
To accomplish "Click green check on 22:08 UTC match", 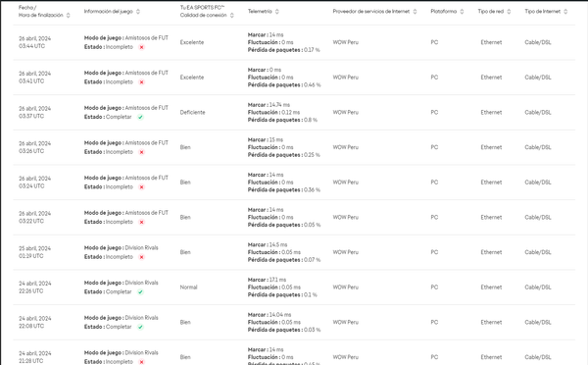I will click(x=140, y=327).
